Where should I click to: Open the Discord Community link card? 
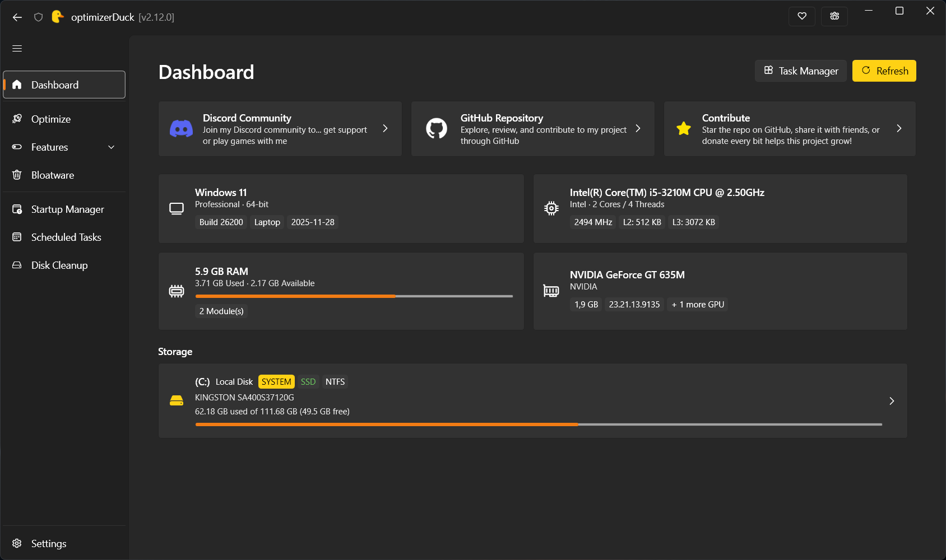(280, 129)
